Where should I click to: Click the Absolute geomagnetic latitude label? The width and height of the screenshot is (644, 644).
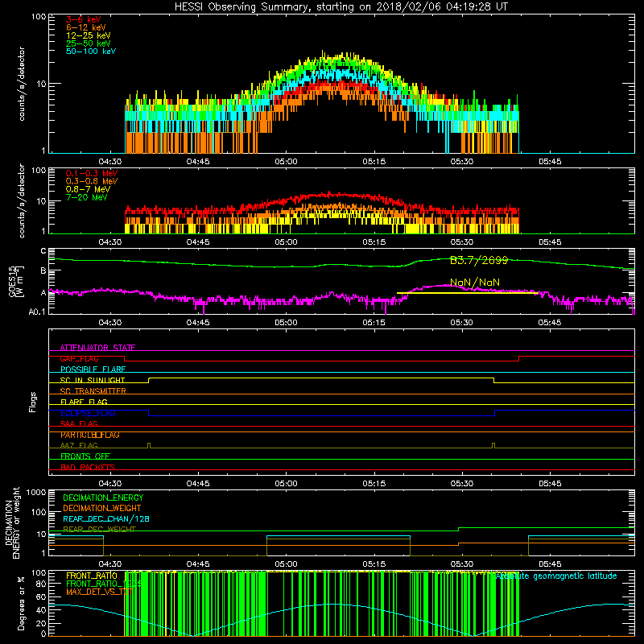[556, 576]
